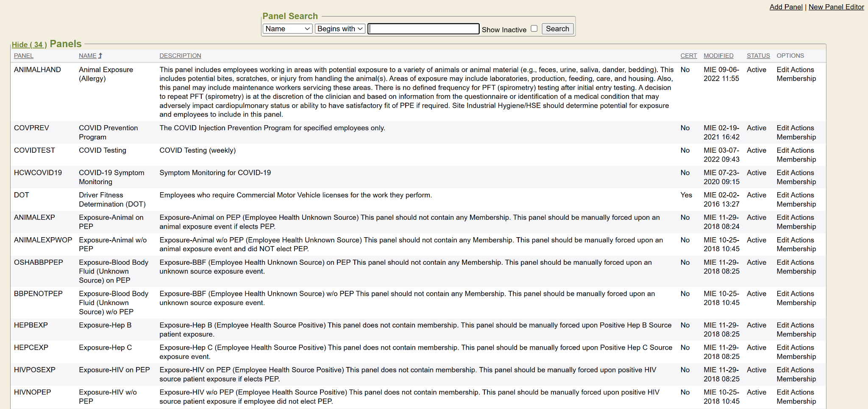Sort by the STATUS column header
The width and height of the screenshot is (868, 409).
758,56
